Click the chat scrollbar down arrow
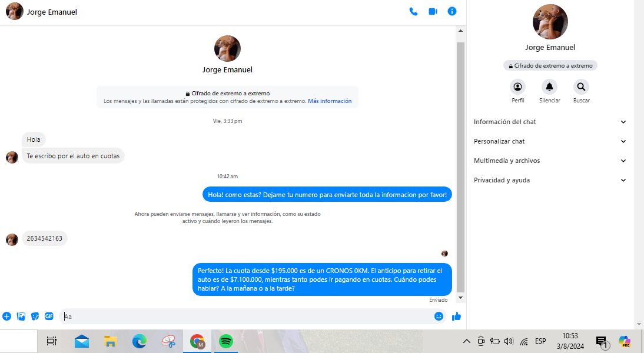 click(x=460, y=298)
